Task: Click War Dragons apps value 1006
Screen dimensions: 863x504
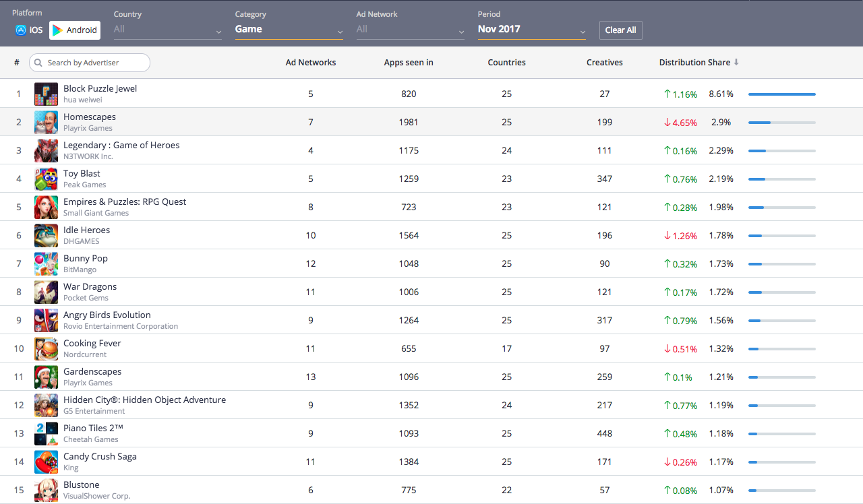Action: pyautogui.click(x=409, y=292)
